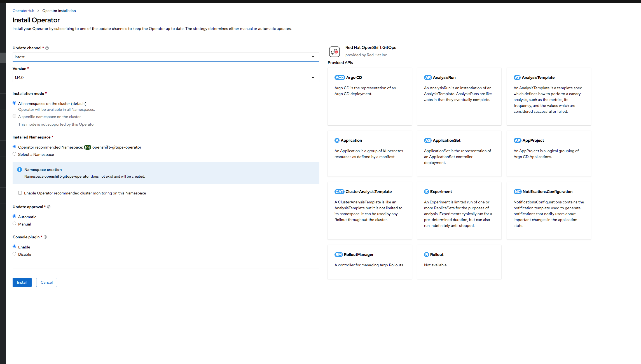Viewport: 641px width, 364px height.
Task: Select All namespaces on the cluster mode
Action: (x=15, y=103)
